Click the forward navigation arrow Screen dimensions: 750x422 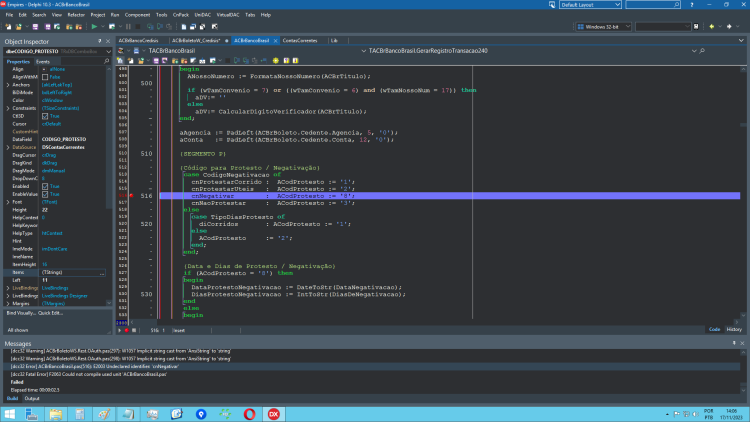point(729,27)
